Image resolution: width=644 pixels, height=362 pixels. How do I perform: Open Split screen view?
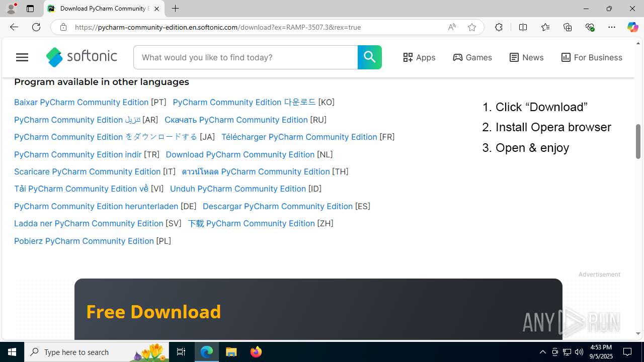[x=523, y=27]
